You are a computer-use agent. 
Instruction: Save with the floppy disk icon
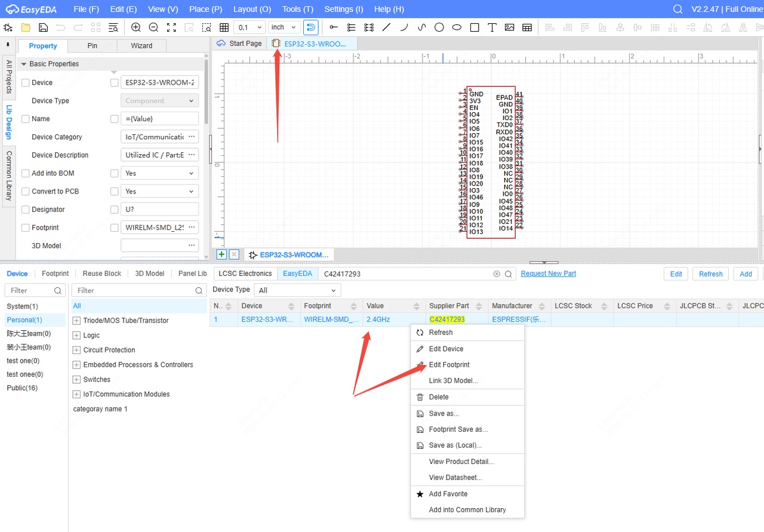[43, 27]
